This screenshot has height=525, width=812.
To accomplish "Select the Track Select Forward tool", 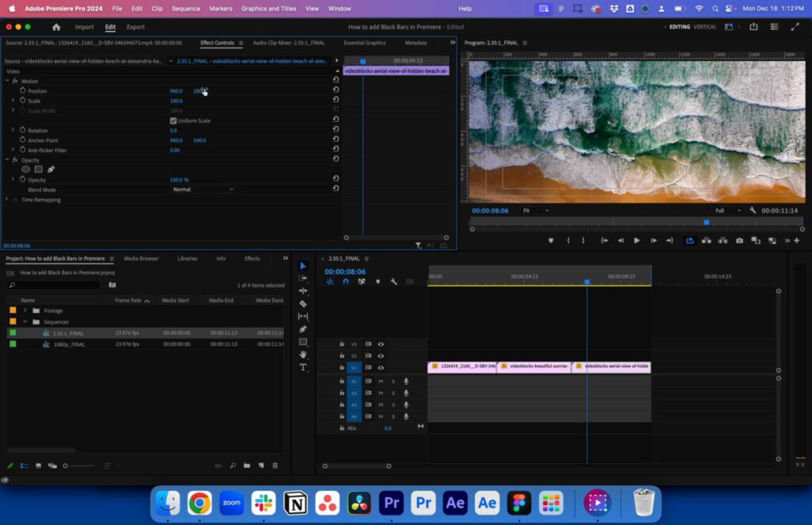I will 303,278.
